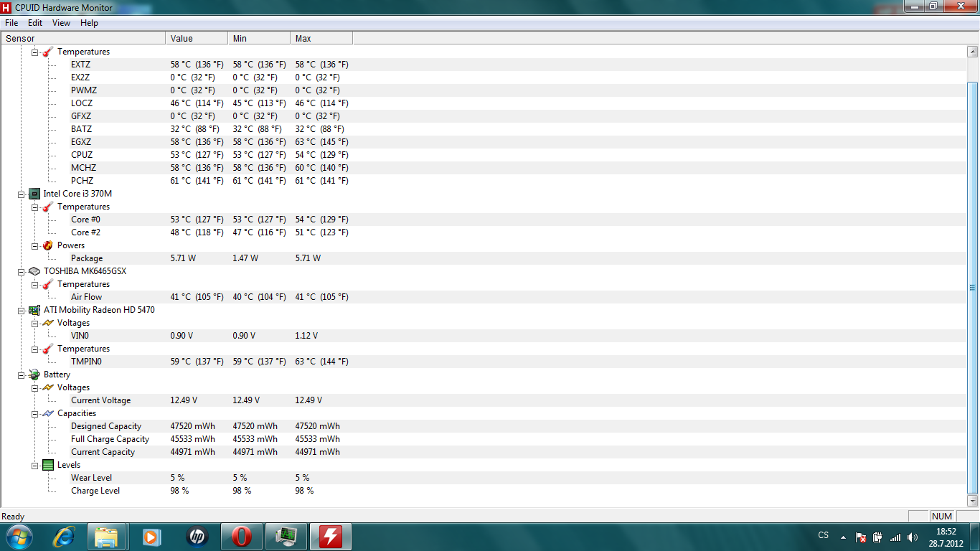This screenshot has height=551, width=980.
Task: Click the Levels green bars icon
Action: pyautogui.click(x=48, y=465)
